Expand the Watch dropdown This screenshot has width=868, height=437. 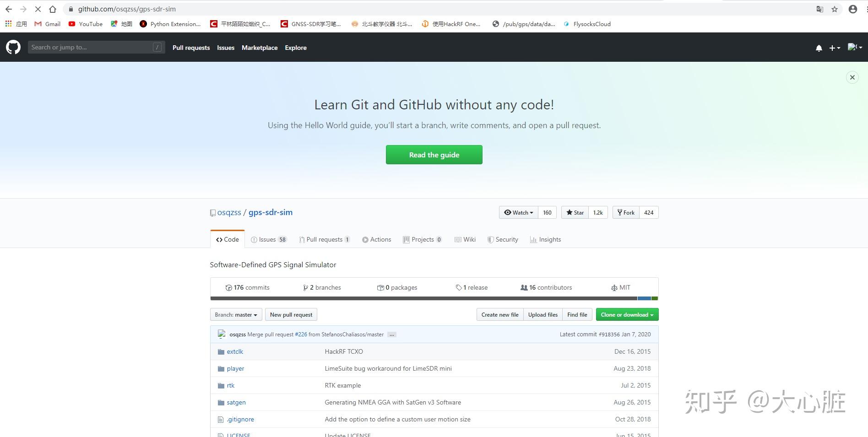click(519, 212)
